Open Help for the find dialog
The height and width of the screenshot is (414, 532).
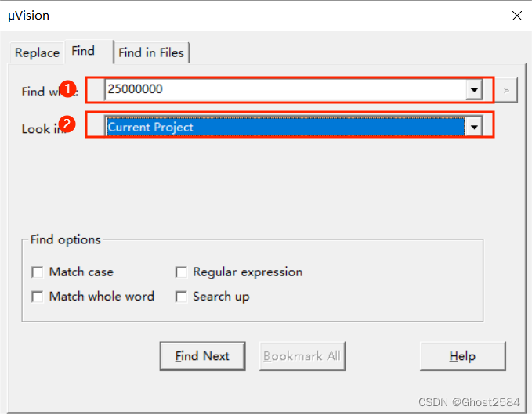pyautogui.click(x=462, y=356)
